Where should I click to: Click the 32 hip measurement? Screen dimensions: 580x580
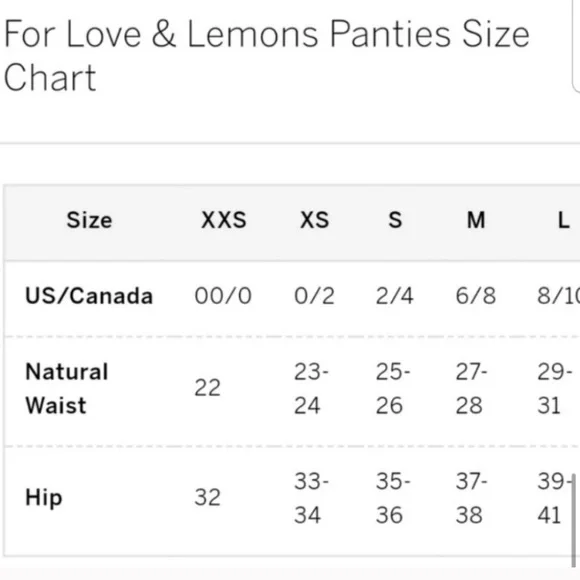[x=207, y=498]
